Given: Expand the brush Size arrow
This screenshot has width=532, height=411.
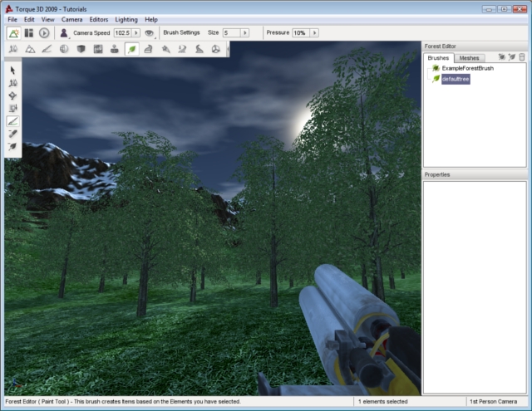Looking at the screenshot, I should (x=245, y=33).
